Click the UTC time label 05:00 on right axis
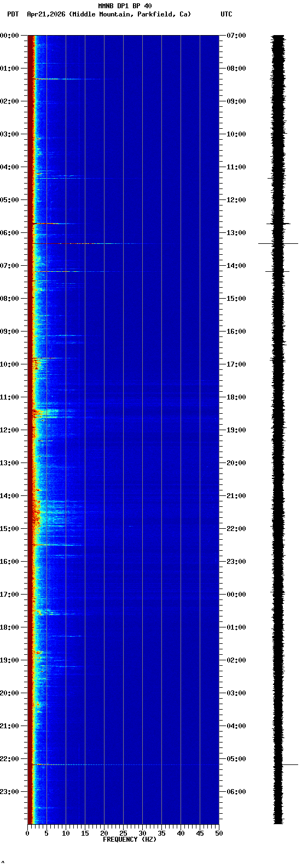Screen dimensions: 302x868 point(236,759)
